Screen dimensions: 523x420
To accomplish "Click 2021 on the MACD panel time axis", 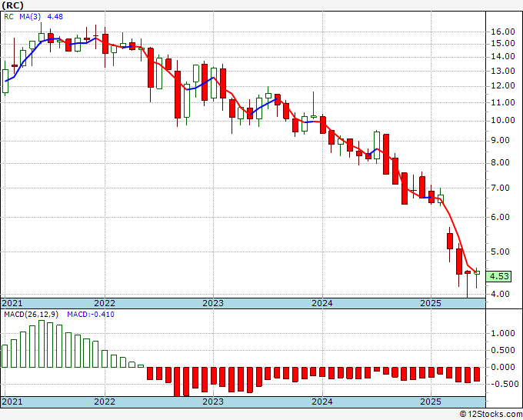I will (12, 402).
